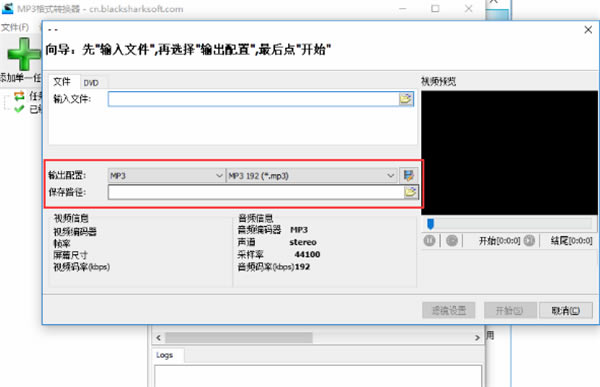Click the 保存路径 text field
600x387 pixels.
pos(256,192)
